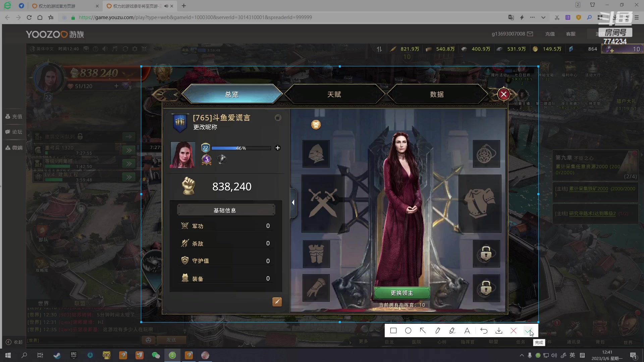
Task: Open WeChat from the taskbar
Action: tap(156, 355)
